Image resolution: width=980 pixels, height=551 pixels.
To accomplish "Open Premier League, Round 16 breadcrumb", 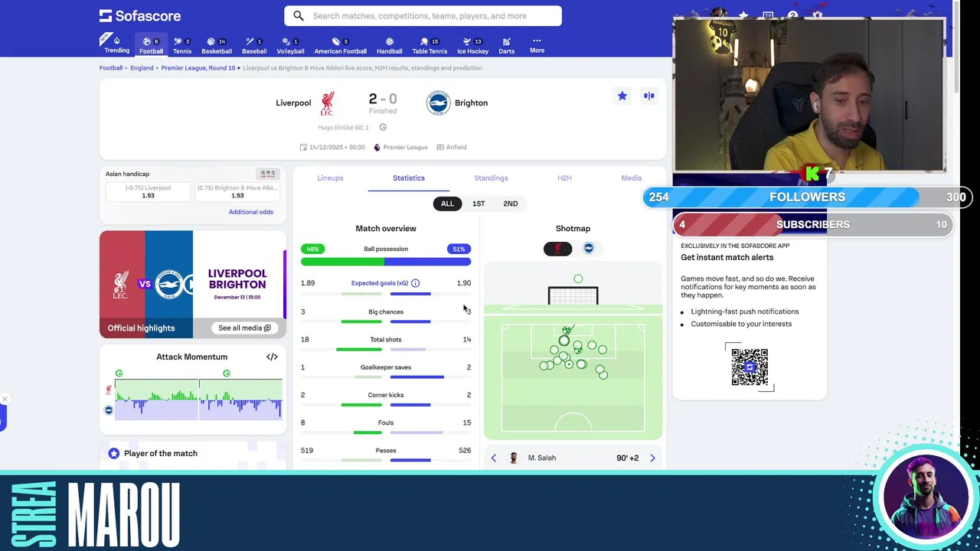I will tap(198, 68).
